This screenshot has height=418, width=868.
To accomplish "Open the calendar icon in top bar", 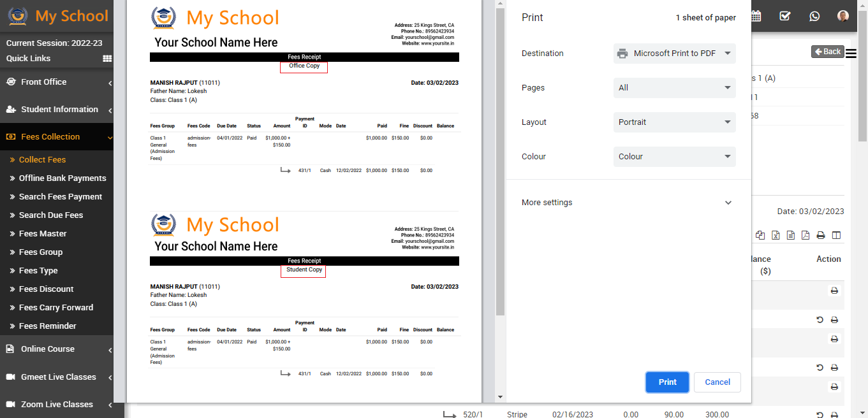I will tap(756, 17).
